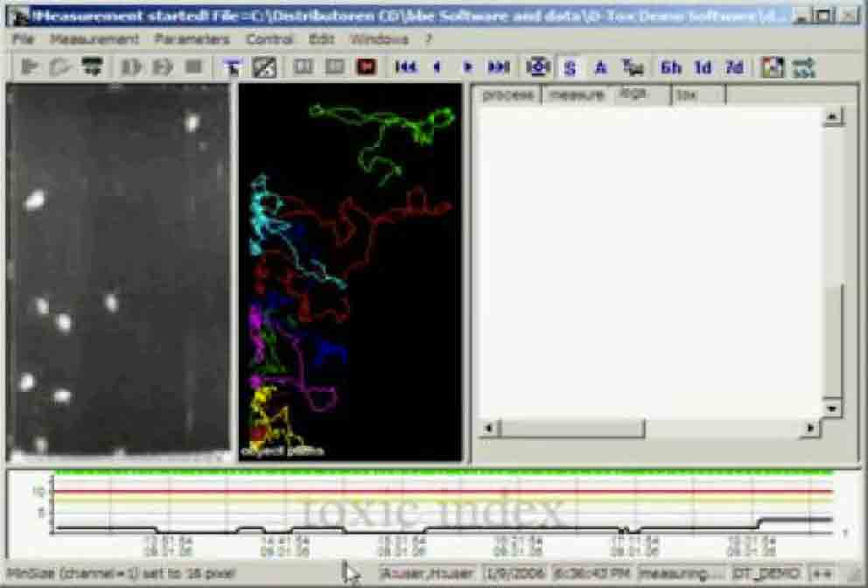The width and height of the screenshot is (868, 588).
Task: Click the log panel scroll-right arrow
Action: 810,428
